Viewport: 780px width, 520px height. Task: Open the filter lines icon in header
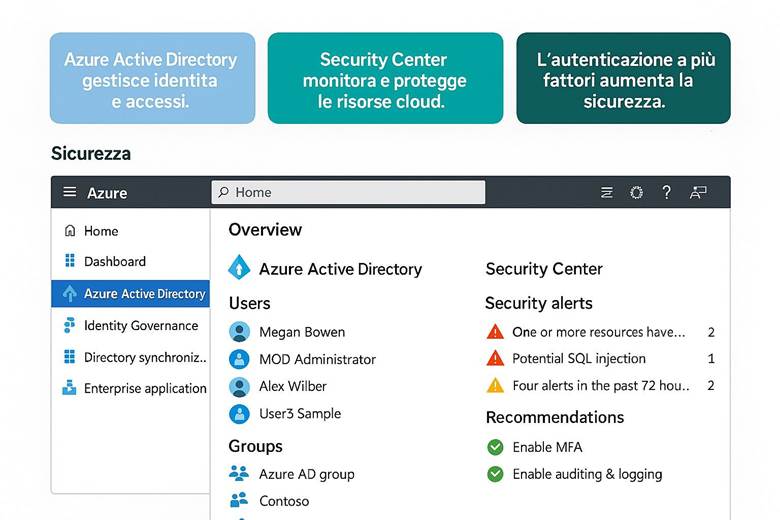click(x=606, y=192)
